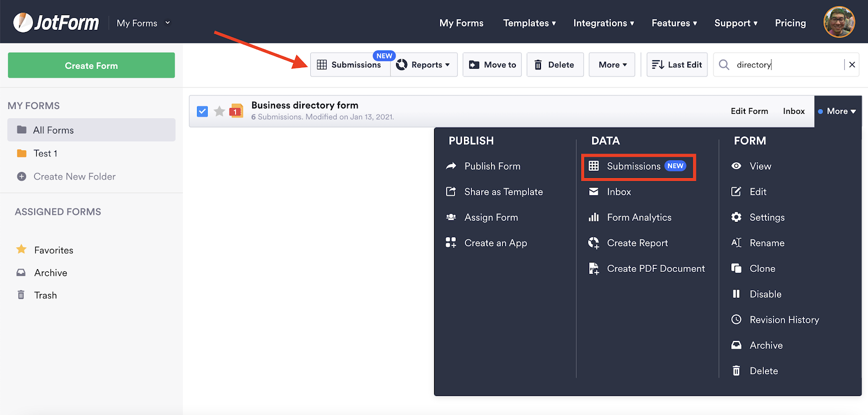This screenshot has width=868, height=415.
Task: Open the My Forms workspace dropdown
Action: [144, 23]
